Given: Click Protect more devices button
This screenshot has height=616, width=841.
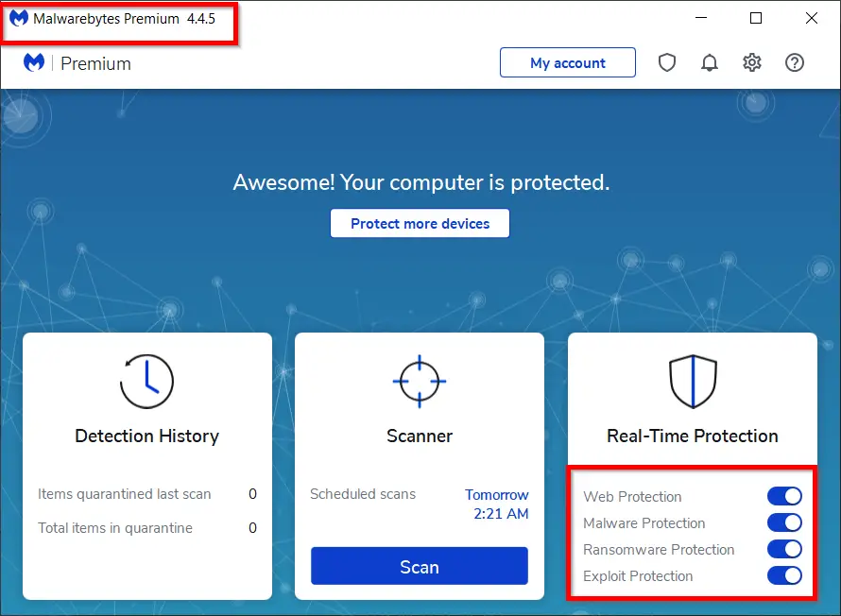Looking at the screenshot, I should pyautogui.click(x=420, y=223).
